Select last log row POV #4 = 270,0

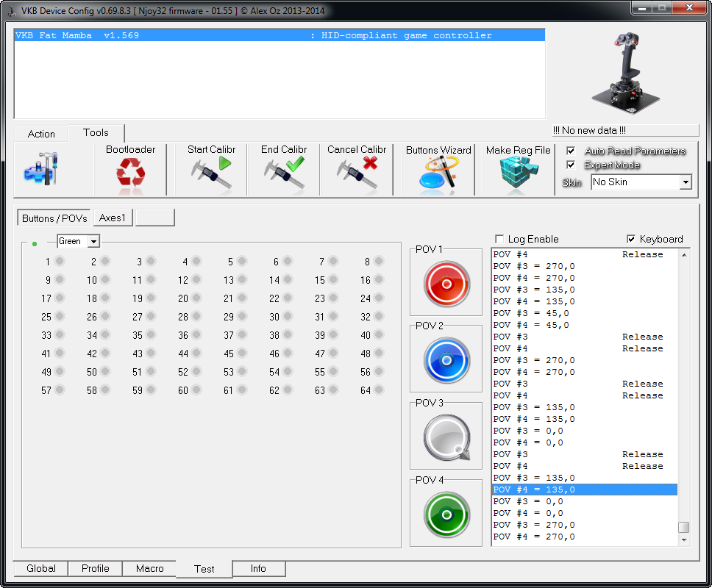(x=585, y=537)
